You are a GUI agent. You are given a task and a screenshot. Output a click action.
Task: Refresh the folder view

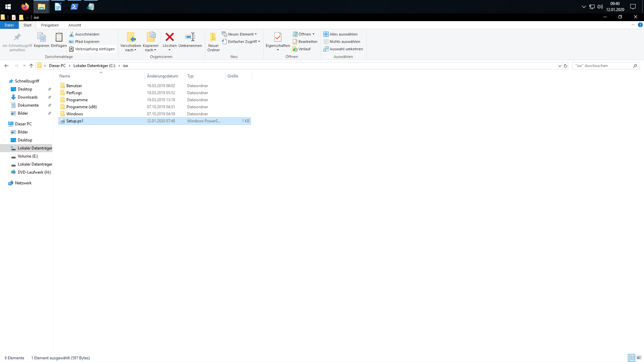coord(566,66)
